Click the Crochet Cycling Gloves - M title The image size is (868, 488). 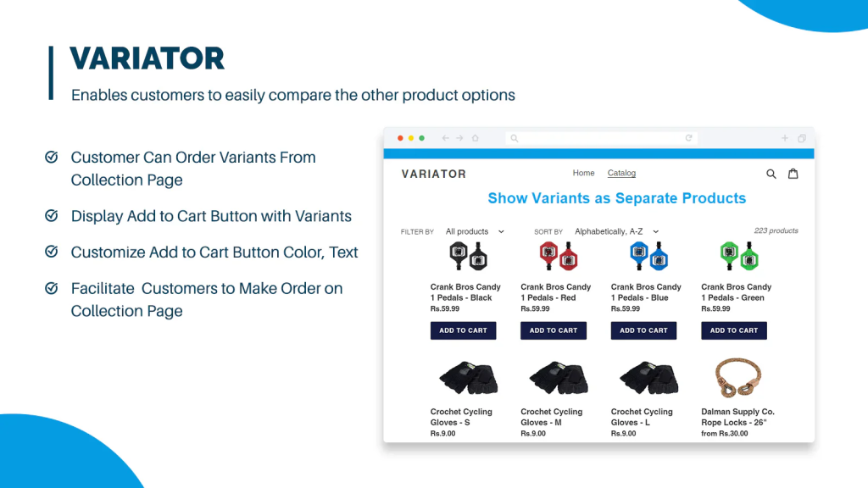coord(551,417)
